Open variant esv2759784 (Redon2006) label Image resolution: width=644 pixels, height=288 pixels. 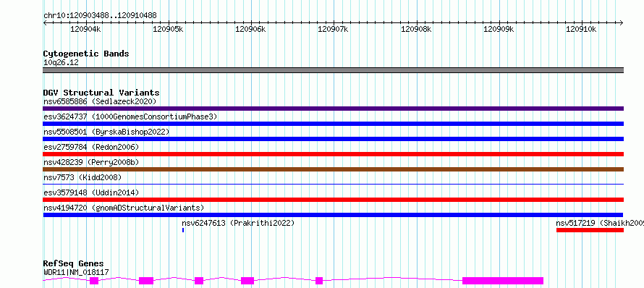point(91,147)
